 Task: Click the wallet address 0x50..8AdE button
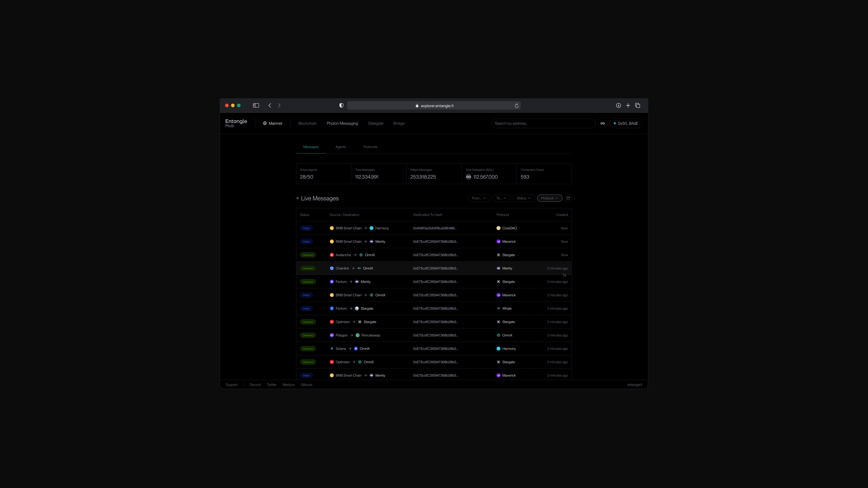626,123
